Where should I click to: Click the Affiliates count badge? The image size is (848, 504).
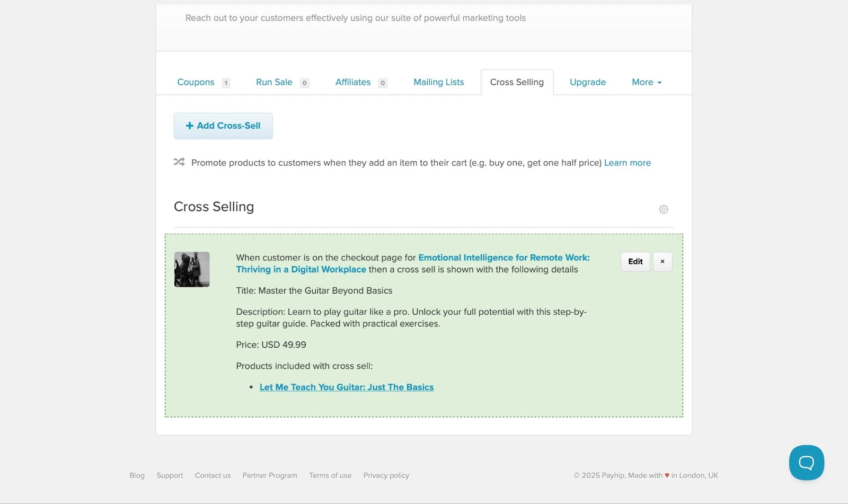coord(383,83)
